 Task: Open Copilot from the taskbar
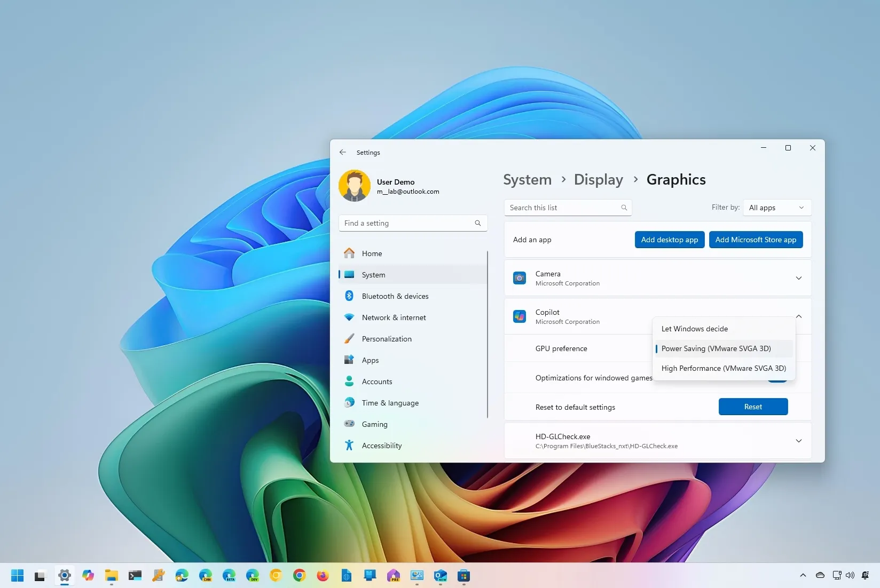[x=88, y=576]
